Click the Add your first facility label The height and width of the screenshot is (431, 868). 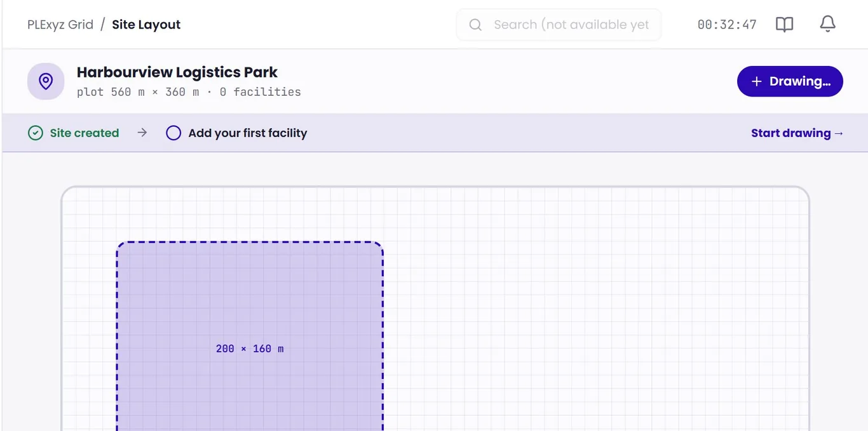tap(248, 133)
